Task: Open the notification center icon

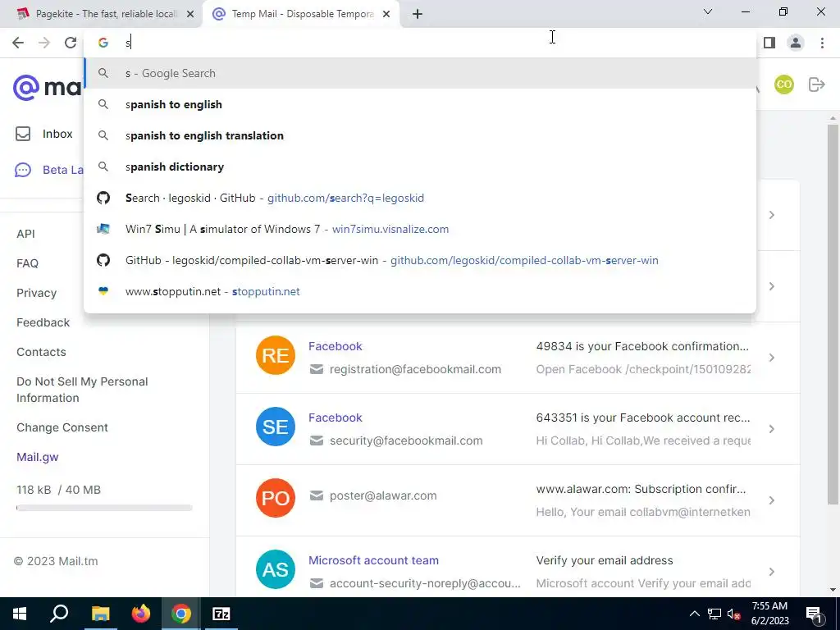Action: [814, 614]
